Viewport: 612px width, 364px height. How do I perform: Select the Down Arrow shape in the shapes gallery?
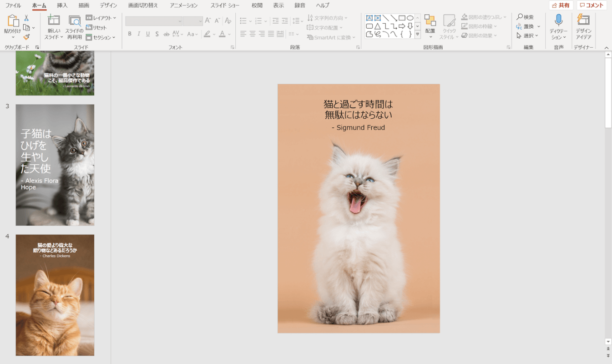pyautogui.click(x=410, y=26)
